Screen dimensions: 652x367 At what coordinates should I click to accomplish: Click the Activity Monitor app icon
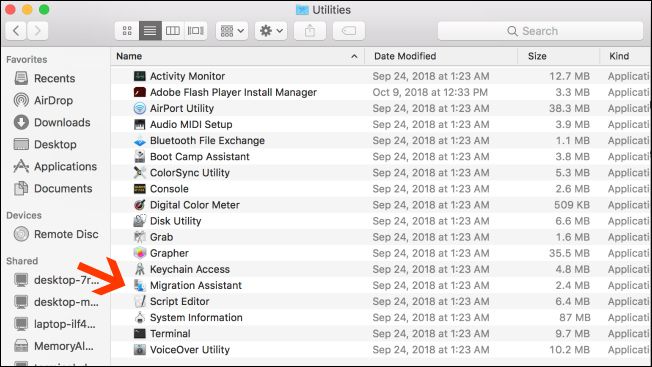(x=140, y=76)
